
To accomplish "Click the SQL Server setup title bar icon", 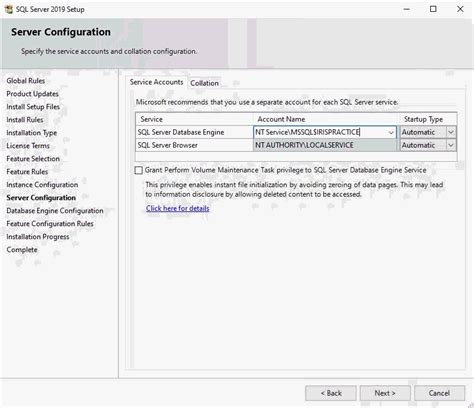I will [9, 9].
